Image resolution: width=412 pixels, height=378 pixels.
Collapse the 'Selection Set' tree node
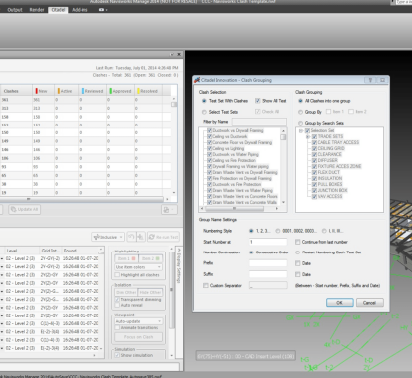tap(301, 130)
